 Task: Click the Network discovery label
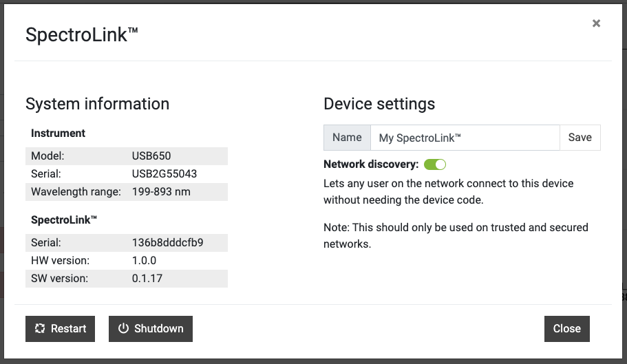[x=371, y=164]
